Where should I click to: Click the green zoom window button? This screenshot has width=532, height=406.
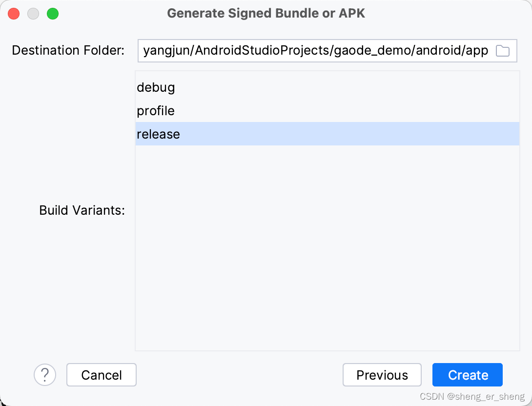pos(53,14)
